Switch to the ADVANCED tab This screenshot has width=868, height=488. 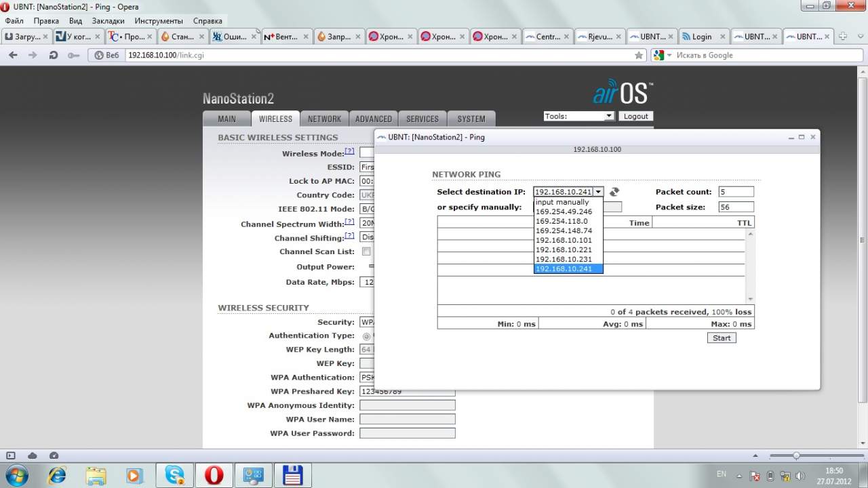tap(374, 119)
